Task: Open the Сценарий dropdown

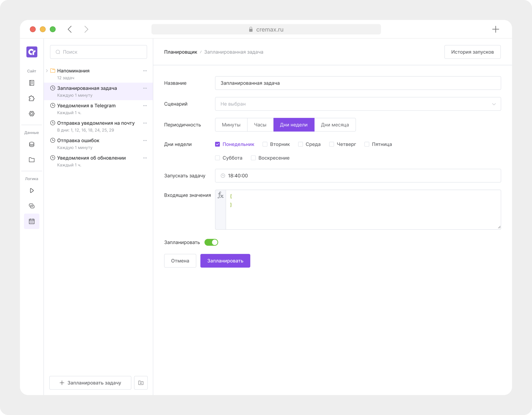Action: click(x=358, y=104)
